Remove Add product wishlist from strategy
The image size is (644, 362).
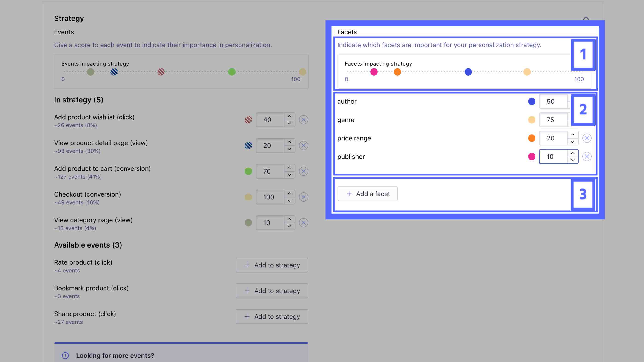[x=303, y=119]
